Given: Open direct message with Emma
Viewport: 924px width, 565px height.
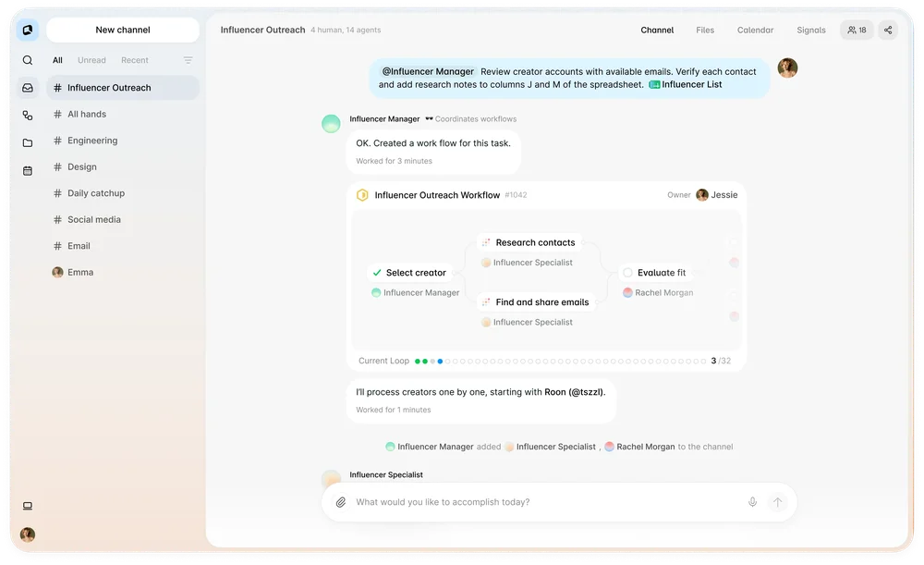Looking at the screenshot, I should tap(123, 273).
